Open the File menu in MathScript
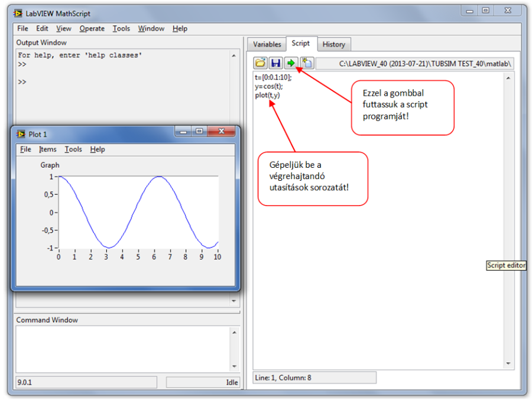The width and height of the screenshot is (532, 400). [x=22, y=28]
